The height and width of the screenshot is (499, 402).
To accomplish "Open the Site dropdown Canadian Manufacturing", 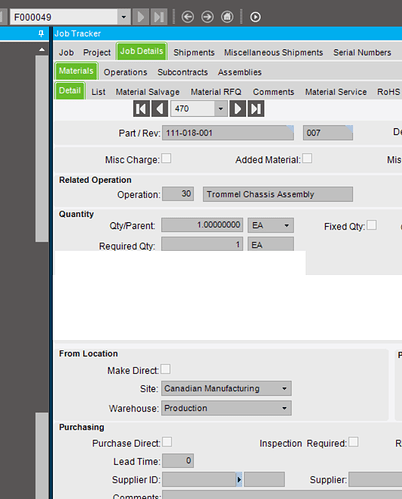I will tap(226, 389).
